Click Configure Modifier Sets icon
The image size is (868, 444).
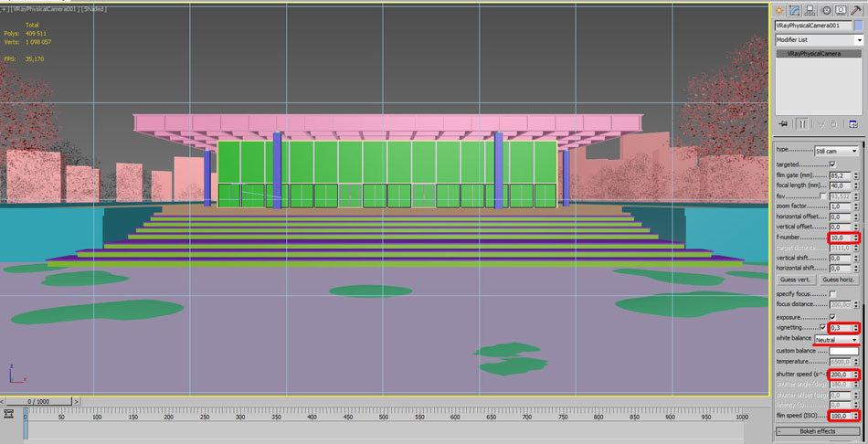click(x=853, y=123)
